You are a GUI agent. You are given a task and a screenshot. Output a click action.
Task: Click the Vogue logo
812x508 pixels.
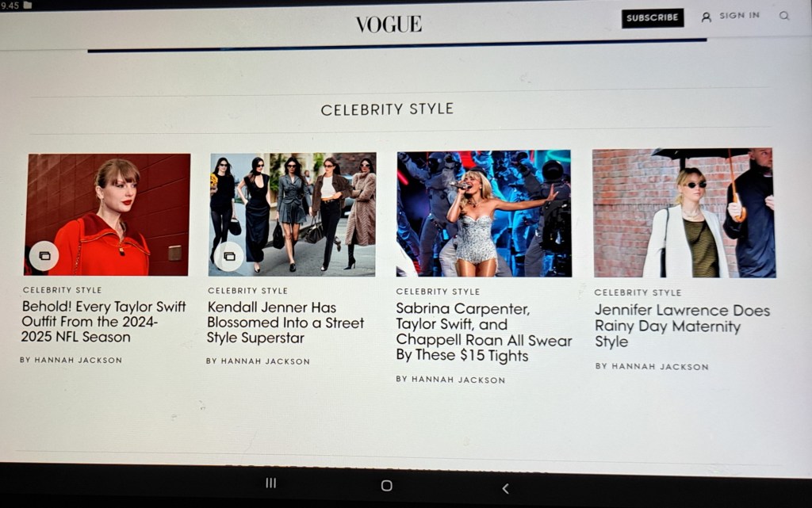point(389,24)
